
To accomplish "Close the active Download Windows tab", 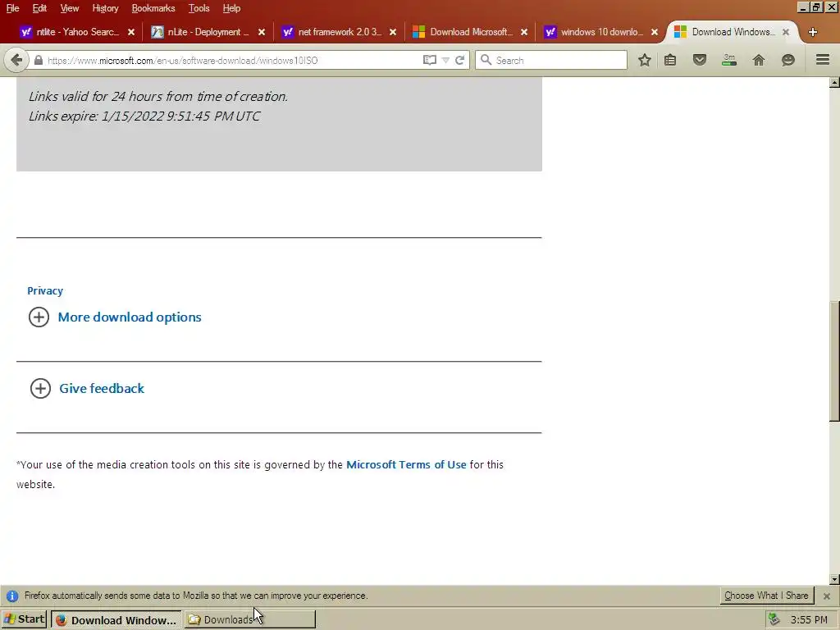I will pos(785,32).
